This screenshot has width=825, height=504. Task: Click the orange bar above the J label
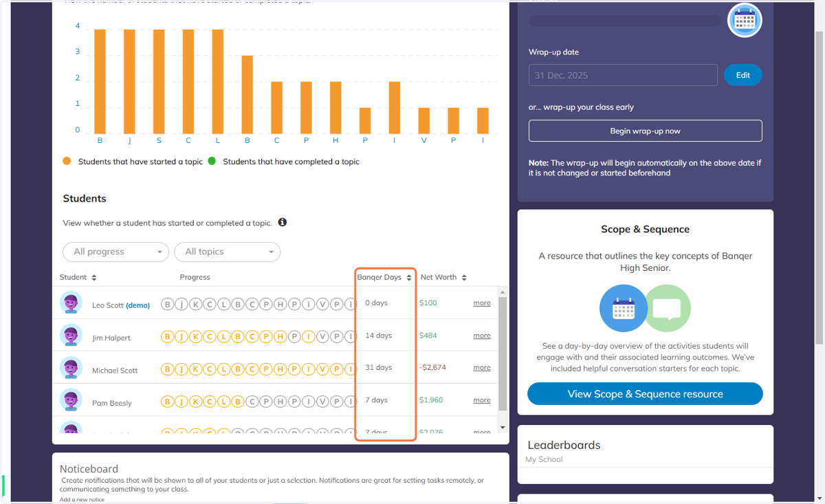pyautogui.click(x=129, y=82)
